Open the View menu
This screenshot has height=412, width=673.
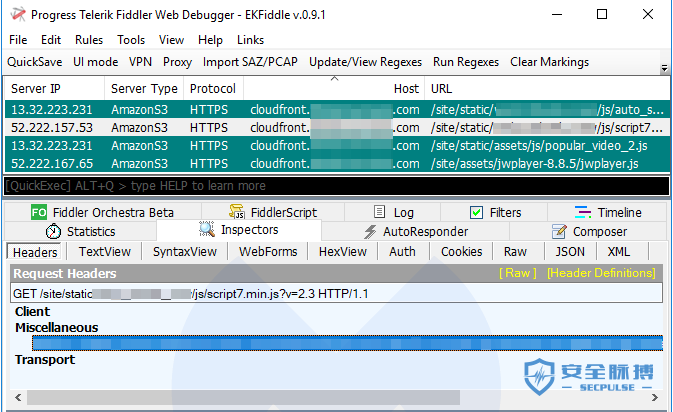point(171,40)
